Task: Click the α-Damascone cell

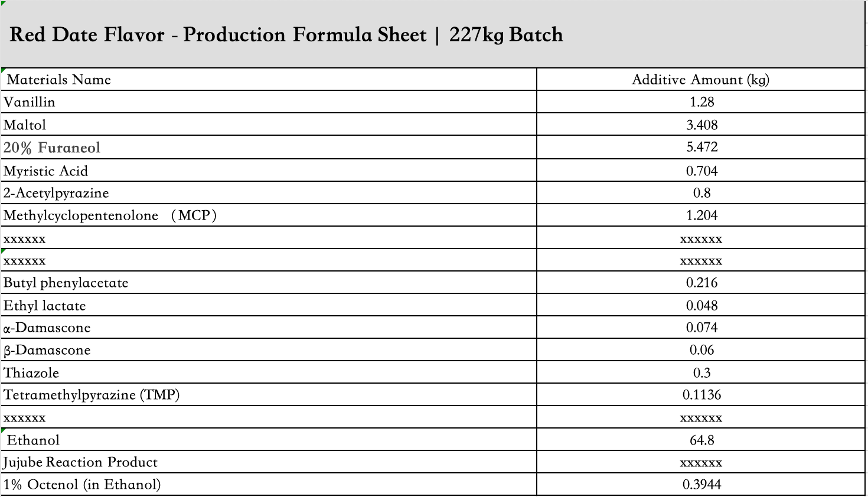Action: pyautogui.click(x=269, y=328)
